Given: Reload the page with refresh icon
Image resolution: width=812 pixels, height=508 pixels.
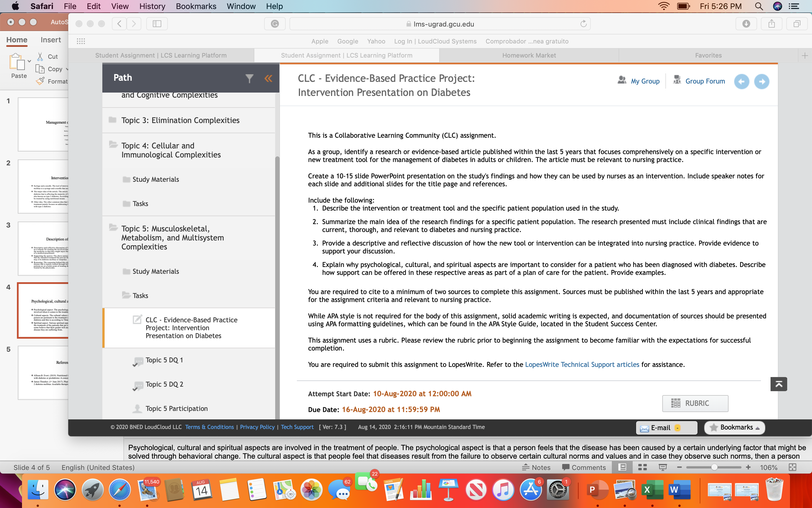Looking at the screenshot, I should click(584, 24).
